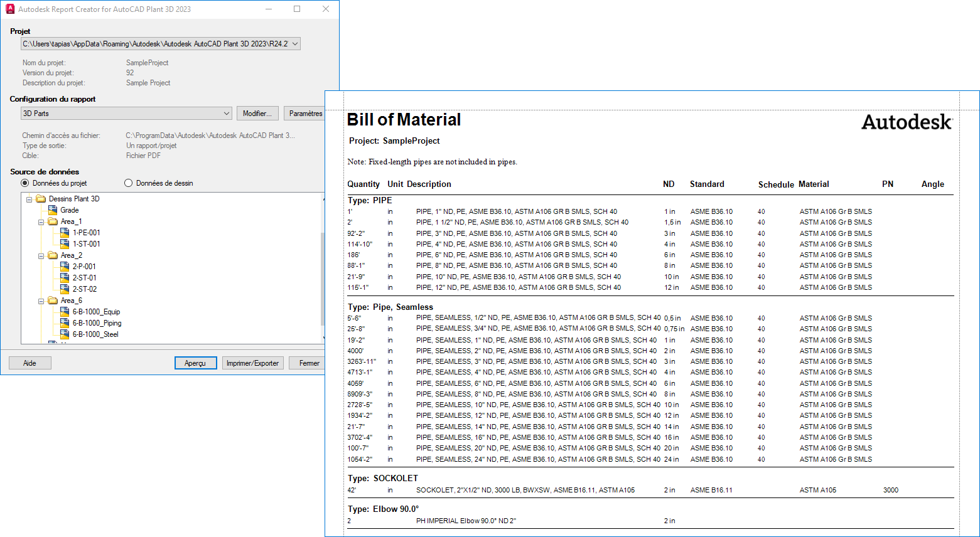Click the "PIPE, 1" ND, PE" description row
Image resolution: width=980 pixels, height=537 pixels.
[x=517, y=212]
